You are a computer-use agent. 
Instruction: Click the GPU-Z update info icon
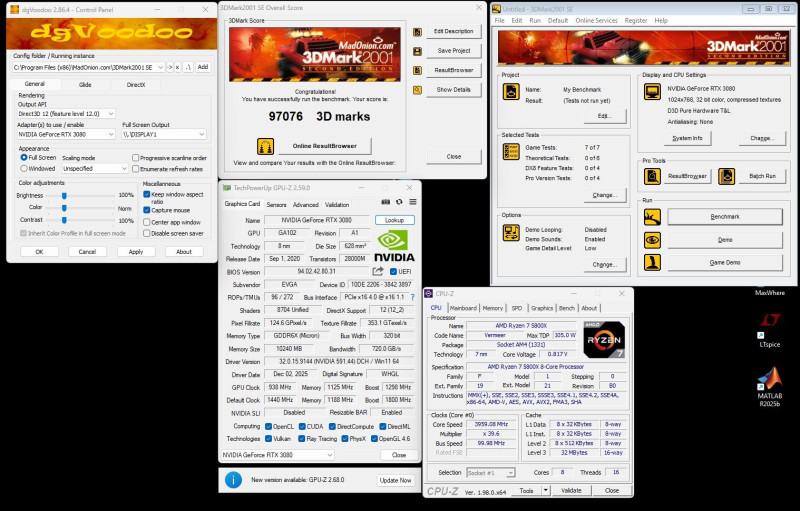pyautogui.click(x=233, y=480)
